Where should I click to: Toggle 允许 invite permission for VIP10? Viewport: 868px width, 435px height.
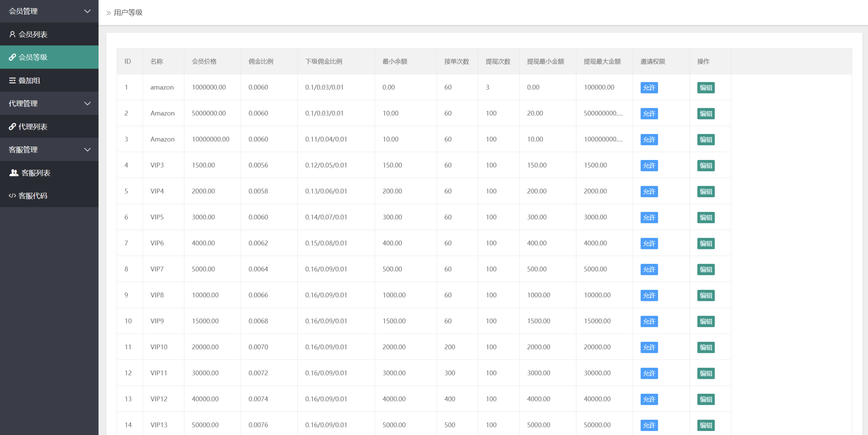click(x=649, y=348)
